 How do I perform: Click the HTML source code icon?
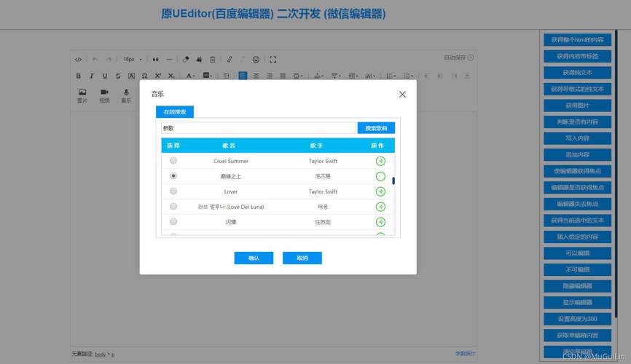pos(78,60)
